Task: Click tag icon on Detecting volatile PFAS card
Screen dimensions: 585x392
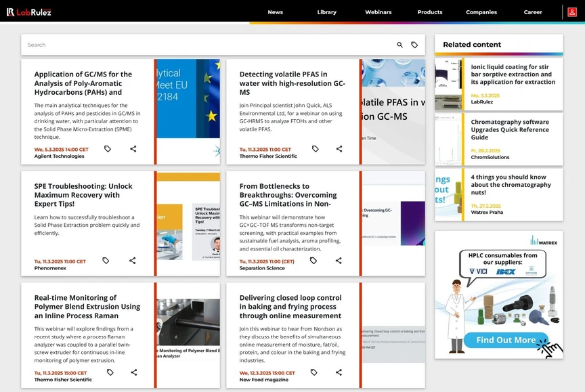Action: (316, 149)
